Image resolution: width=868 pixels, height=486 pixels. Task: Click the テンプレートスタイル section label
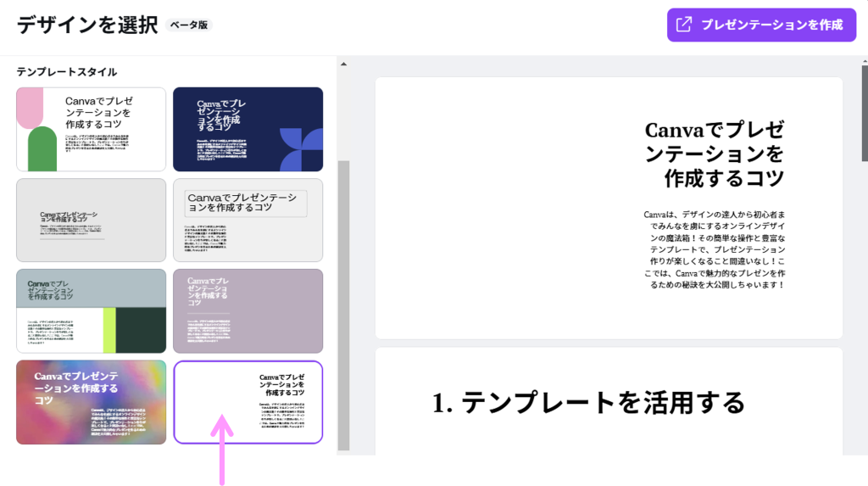[67, 72]
